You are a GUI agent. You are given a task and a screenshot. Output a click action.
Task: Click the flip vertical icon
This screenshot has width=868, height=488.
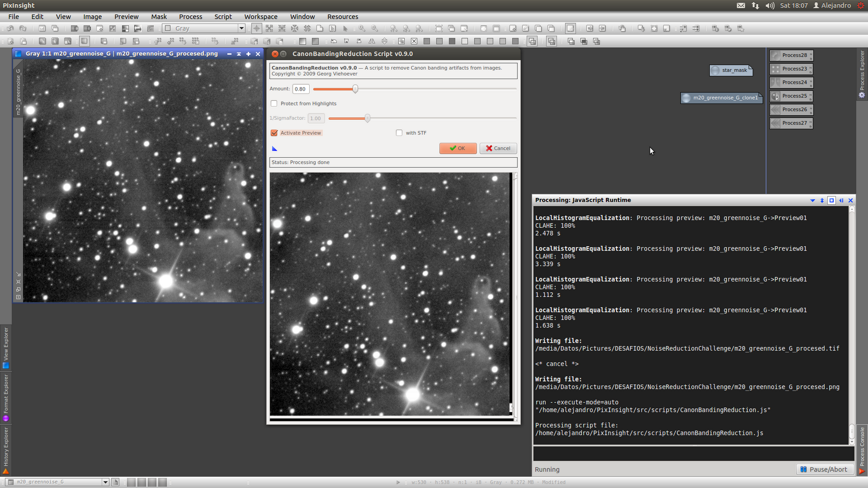tap(384, 41)
